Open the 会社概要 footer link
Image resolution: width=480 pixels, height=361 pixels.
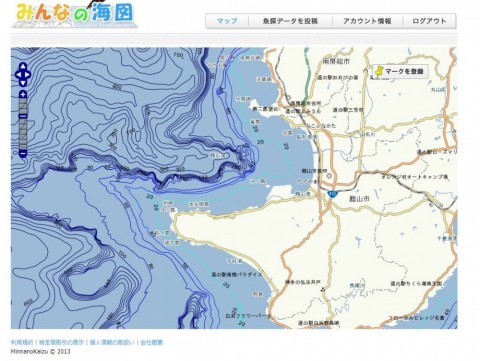point(152,342)
